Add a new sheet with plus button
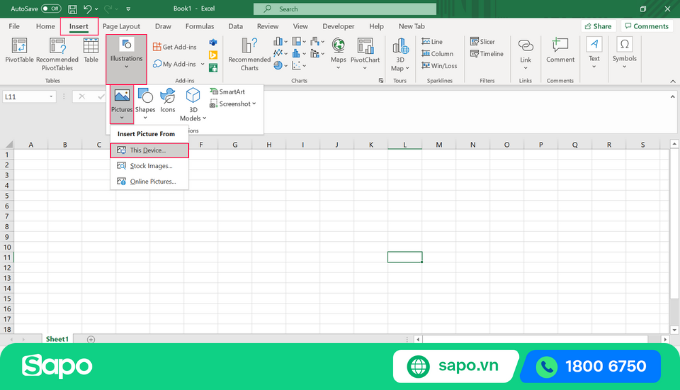Image resolution: width=680 pixels, height=390 pixels. (91, 339)
